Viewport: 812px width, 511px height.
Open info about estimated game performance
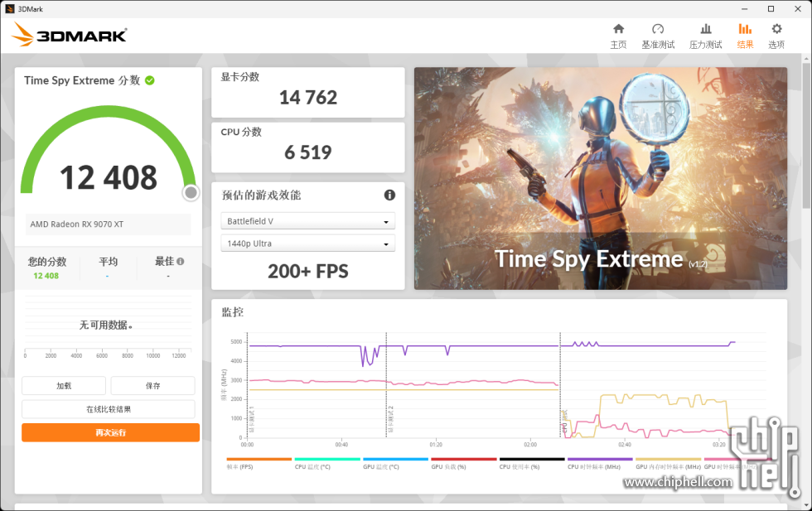pyautogui.click(x=389, y=195)
